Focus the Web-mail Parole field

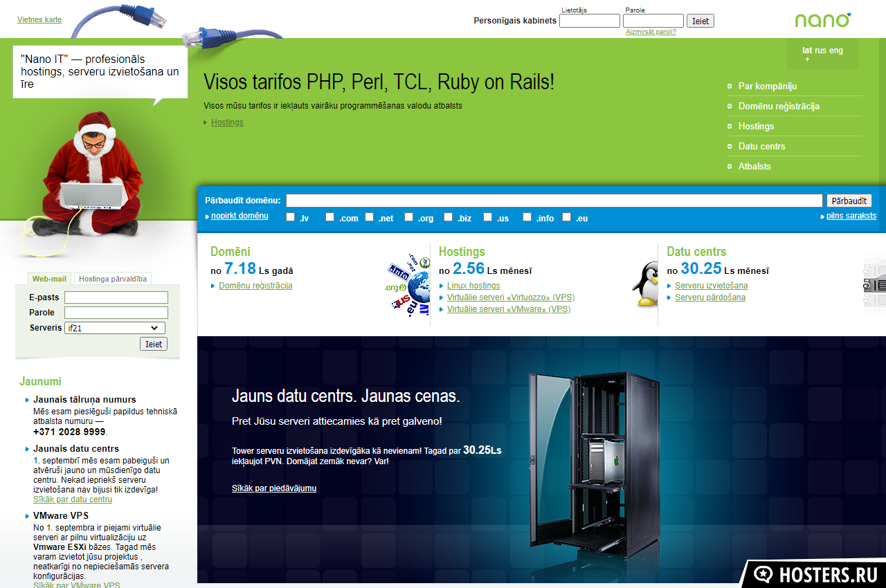[x=116, y=313]
